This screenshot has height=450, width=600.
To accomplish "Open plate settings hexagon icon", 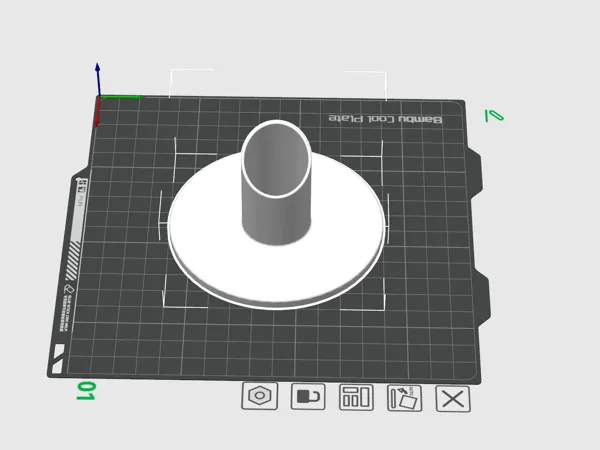I will click(259, 396).
